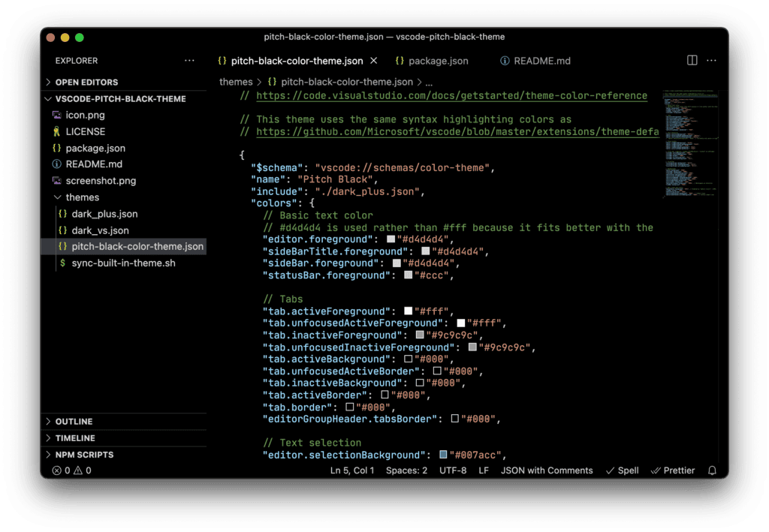
Task: Click the info icon on the README.md tab
Action: pos(505,60)
